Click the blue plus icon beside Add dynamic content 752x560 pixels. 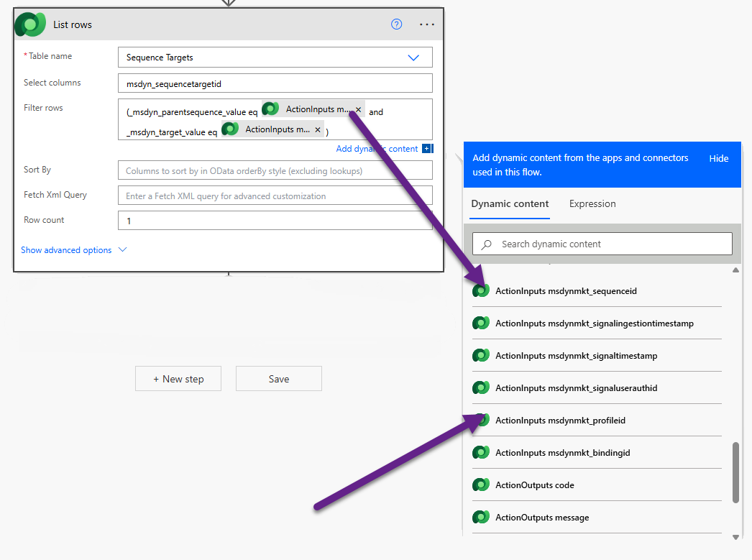click(x=427, y=149)
